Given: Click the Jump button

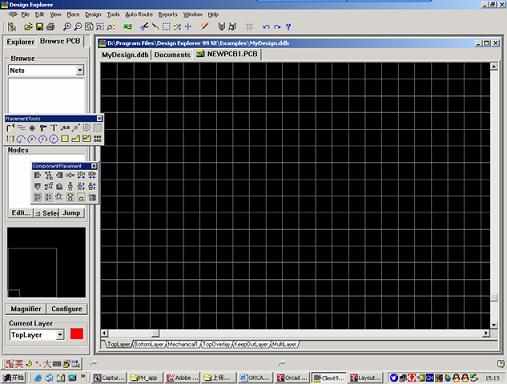Looking at the screenshot, I should [x=72, y=213].
